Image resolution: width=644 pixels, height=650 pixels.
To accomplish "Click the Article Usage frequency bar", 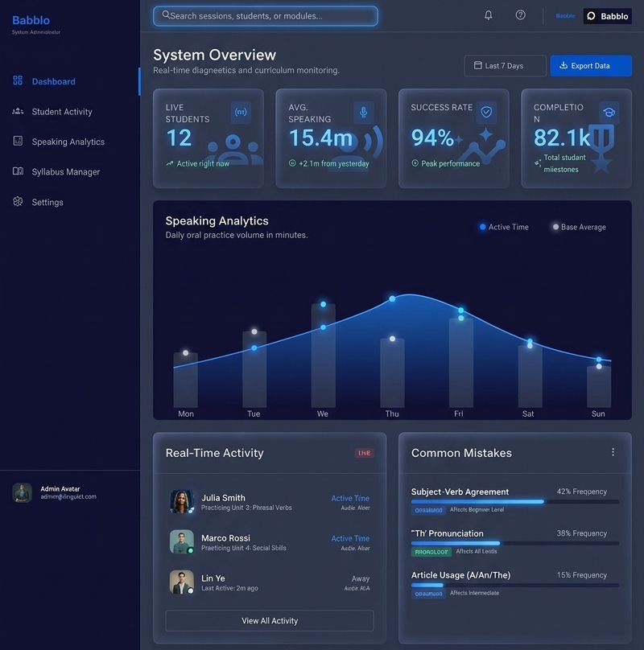I will point(515,585).
